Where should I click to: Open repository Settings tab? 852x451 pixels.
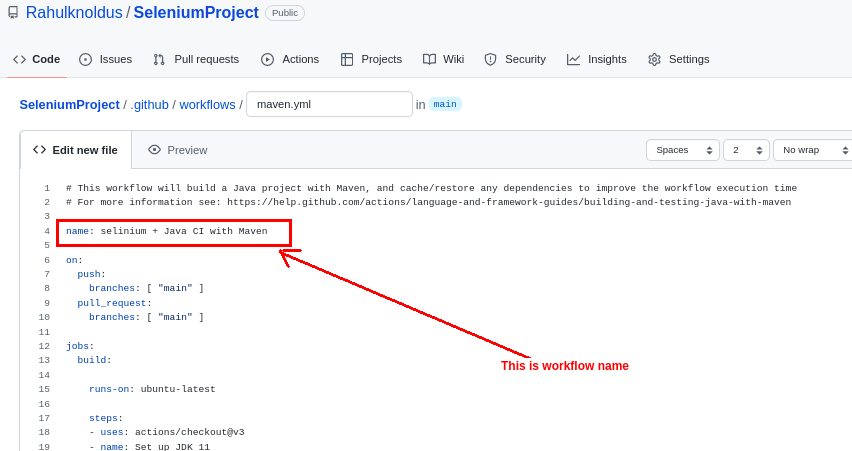[x=679, y=59]
